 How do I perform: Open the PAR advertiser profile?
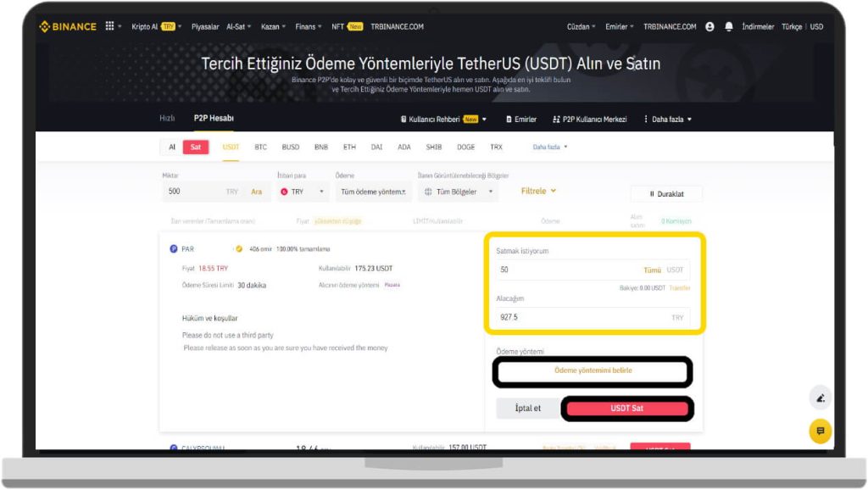point(187,249)
